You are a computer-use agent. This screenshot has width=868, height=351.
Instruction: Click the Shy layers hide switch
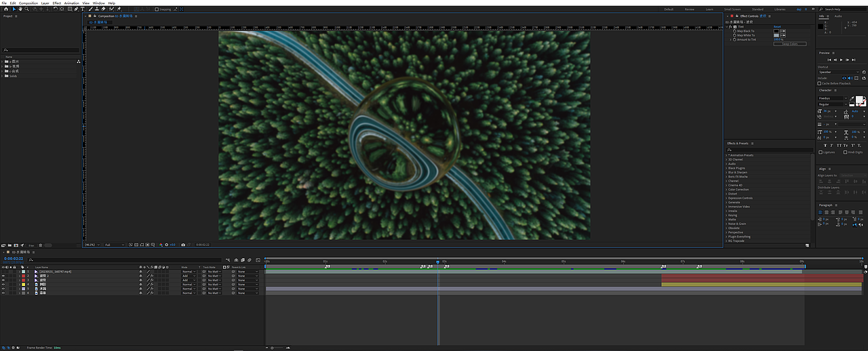coord(236,260)
